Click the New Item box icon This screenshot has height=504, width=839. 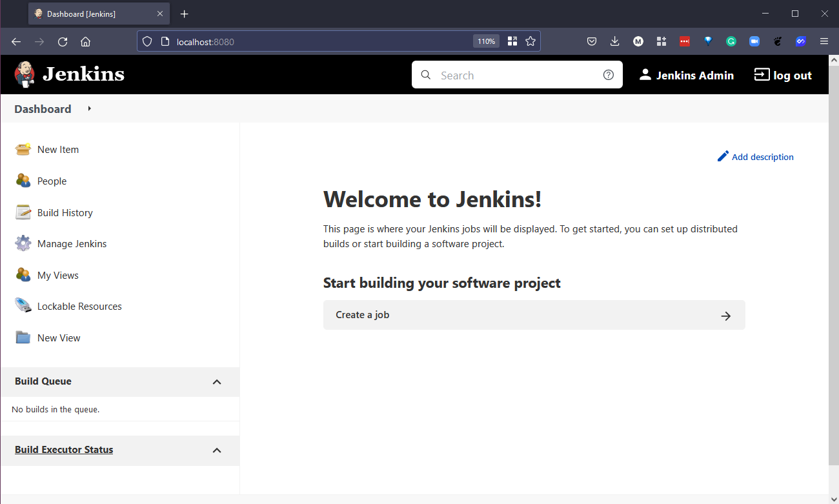pos(23,149)
